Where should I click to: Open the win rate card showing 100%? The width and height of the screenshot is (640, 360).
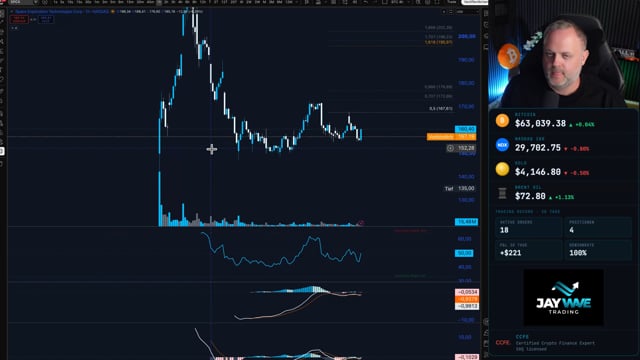pos(598,250)
